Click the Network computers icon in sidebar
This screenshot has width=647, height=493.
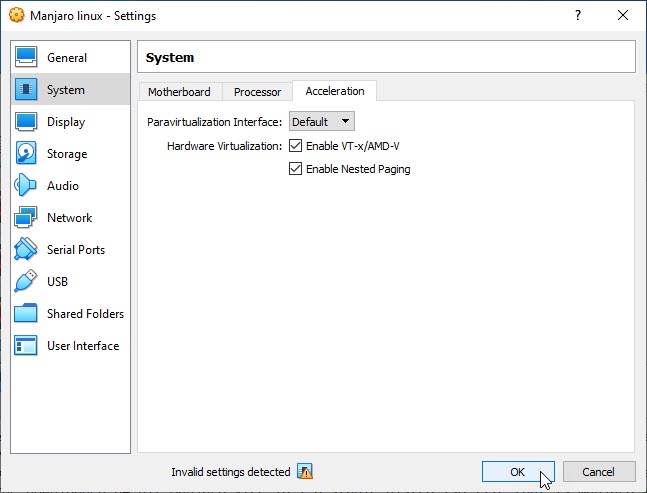tap(26, 217)
